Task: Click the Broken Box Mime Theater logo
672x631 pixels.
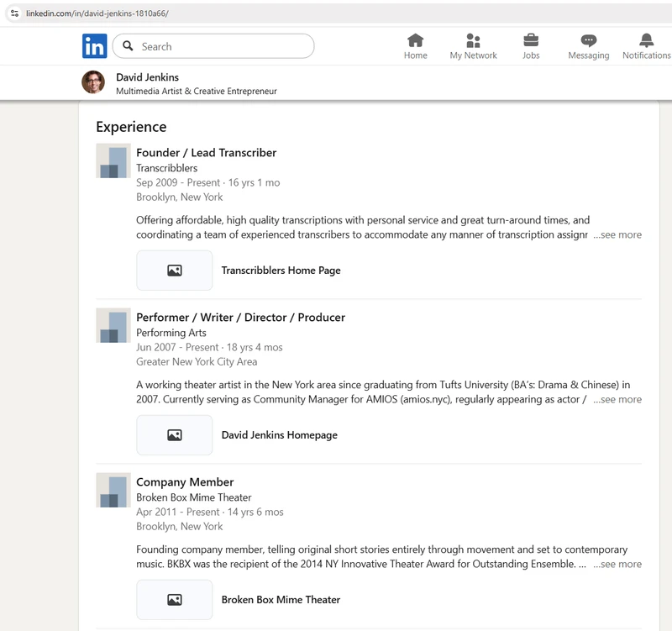Action: tap(113, 490)
